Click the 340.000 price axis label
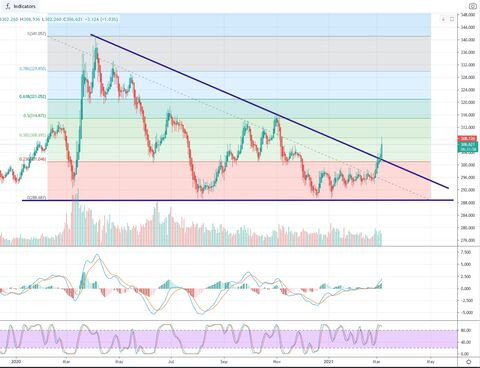480x368 pixels. (468, 40)
